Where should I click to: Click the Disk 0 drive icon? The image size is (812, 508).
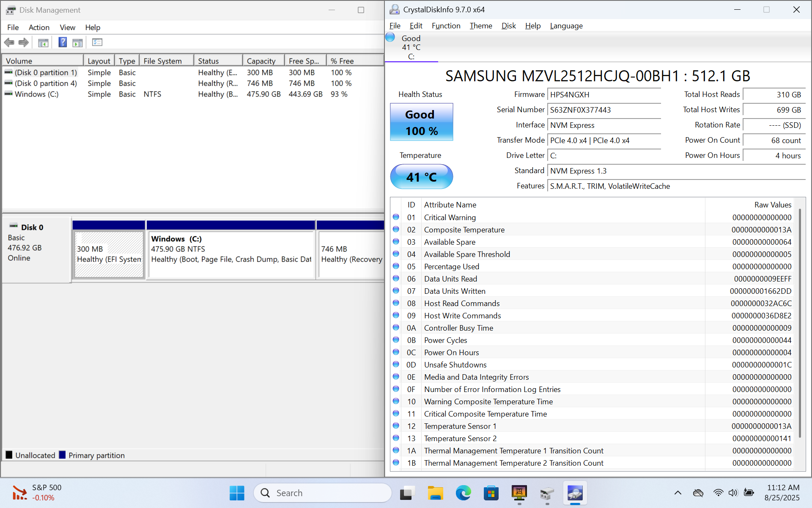14,226
